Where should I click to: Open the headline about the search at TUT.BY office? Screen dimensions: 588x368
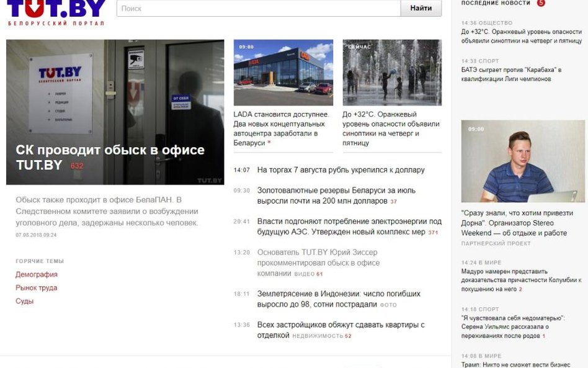tap(110, 157)
